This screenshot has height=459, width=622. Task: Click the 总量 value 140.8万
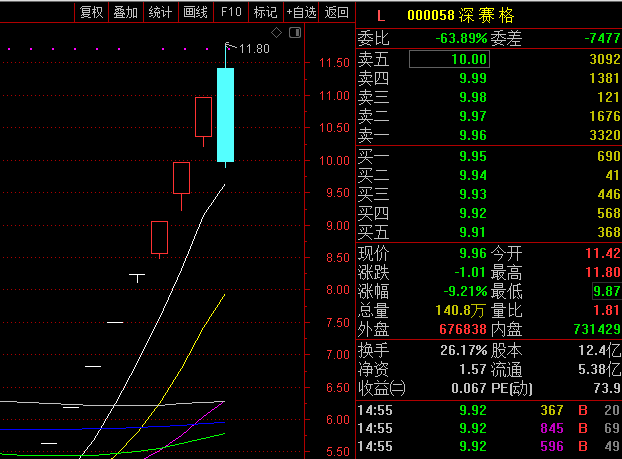460,310
